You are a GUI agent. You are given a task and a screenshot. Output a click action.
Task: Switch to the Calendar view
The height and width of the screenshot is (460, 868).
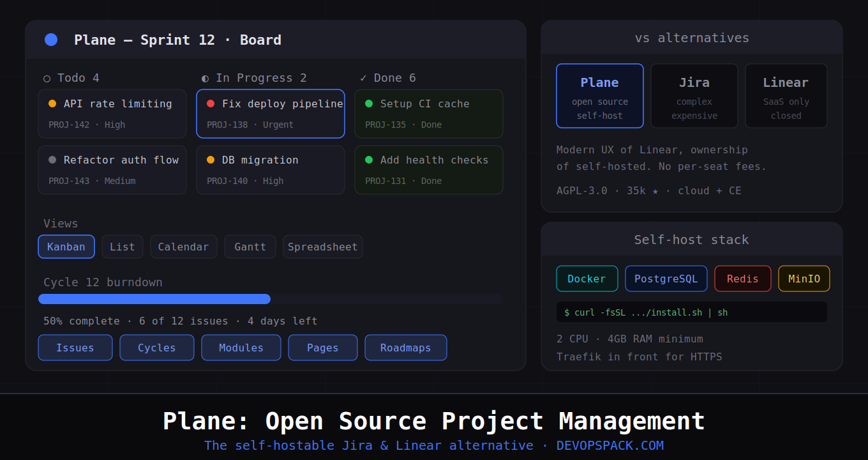pos(184,247)
